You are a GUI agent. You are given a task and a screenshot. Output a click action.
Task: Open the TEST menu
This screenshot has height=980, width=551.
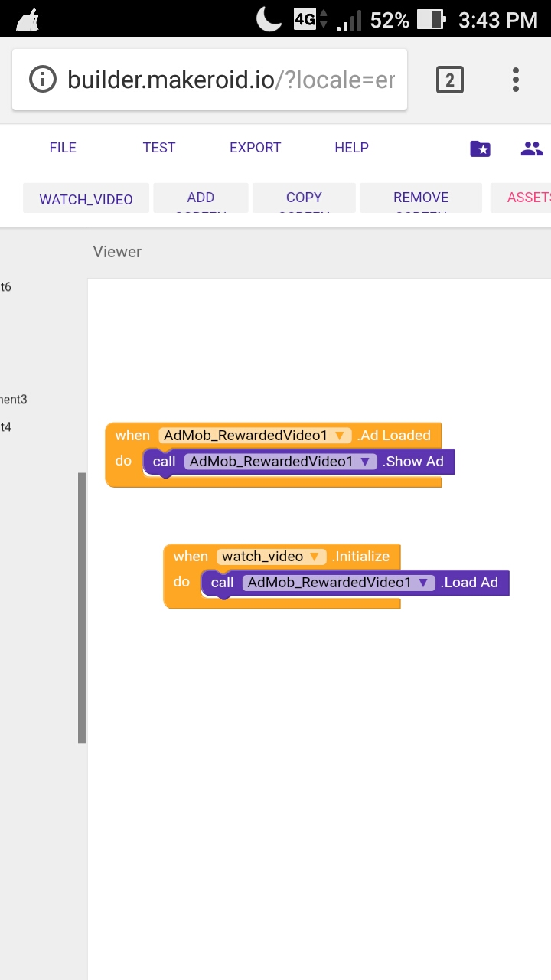(x=158, y=148)
